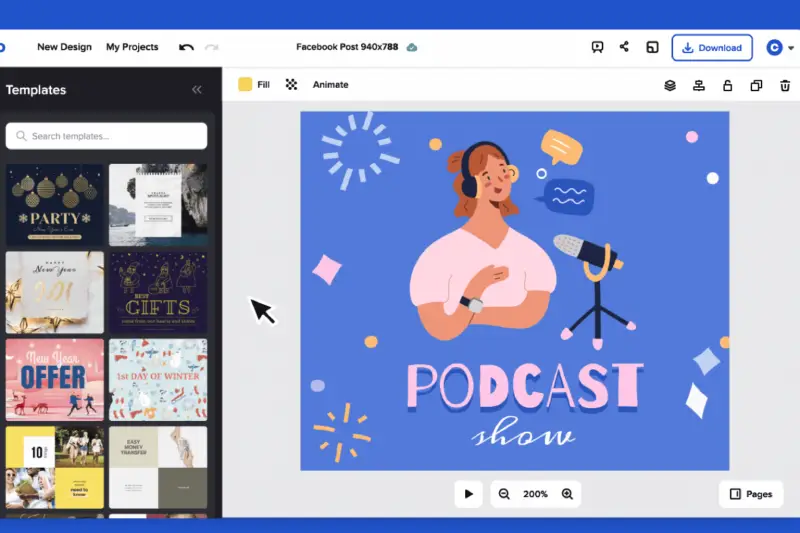This screenshot has height=533, width=800.
Task: Click the resize design icon
Action: 652,47
